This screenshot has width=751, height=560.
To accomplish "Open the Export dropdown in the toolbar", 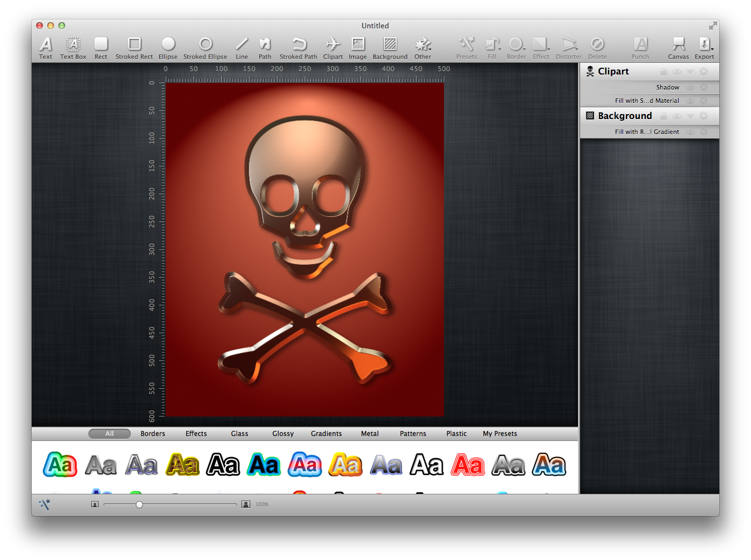I will tap(704, 47).
